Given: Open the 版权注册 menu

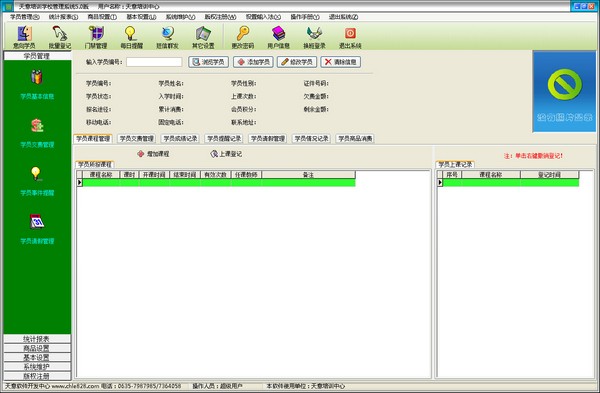Looking at the screenshot, I should [220, 17].
